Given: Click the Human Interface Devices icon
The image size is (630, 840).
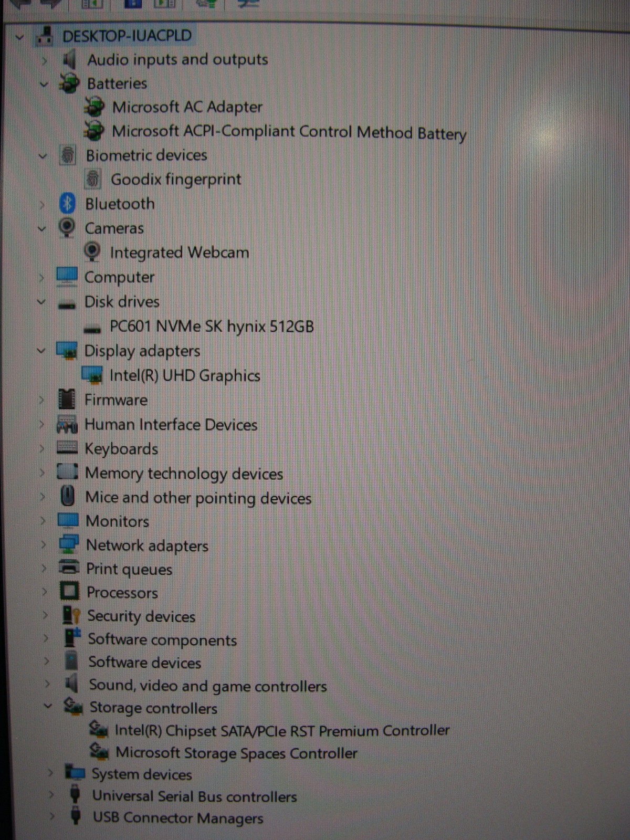Looking at the screenshot, I should [67, 424].
